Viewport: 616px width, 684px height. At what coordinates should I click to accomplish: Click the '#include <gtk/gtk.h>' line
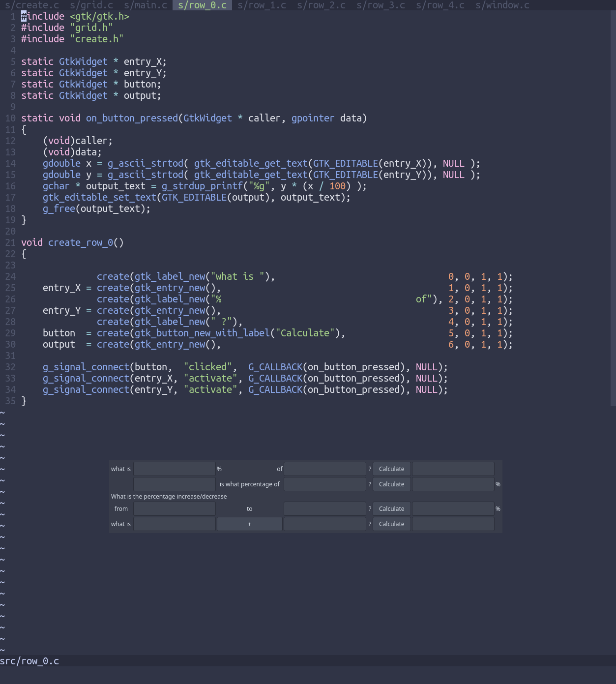point(75,16)
